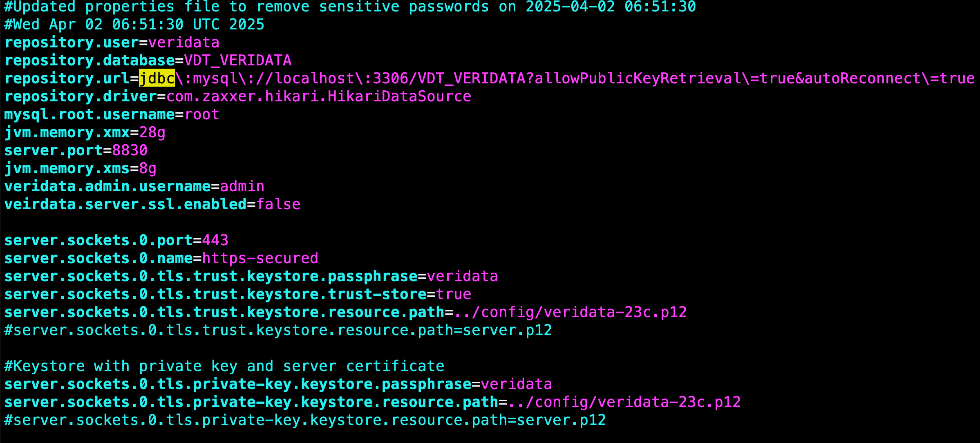Click the '#Keystore with private key' comment
Image resolution: width=980 pixels, height=443 pixels.
coord(224,366)
